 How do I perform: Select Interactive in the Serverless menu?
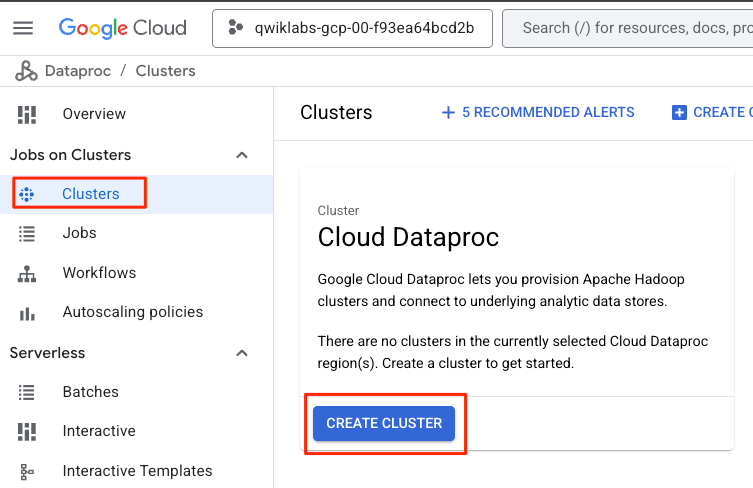(99, 431)
